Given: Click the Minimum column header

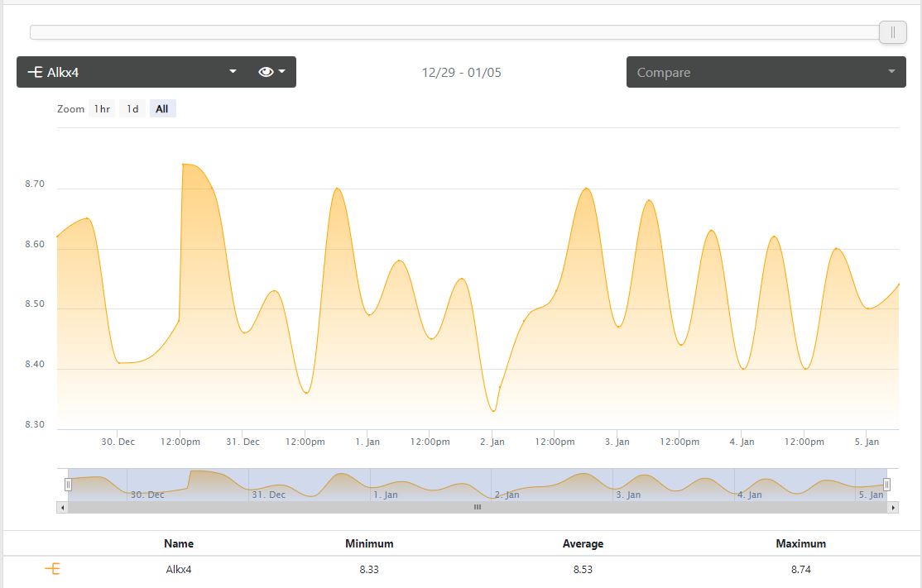Looking at the screenshot, I should tap(369, 543).
